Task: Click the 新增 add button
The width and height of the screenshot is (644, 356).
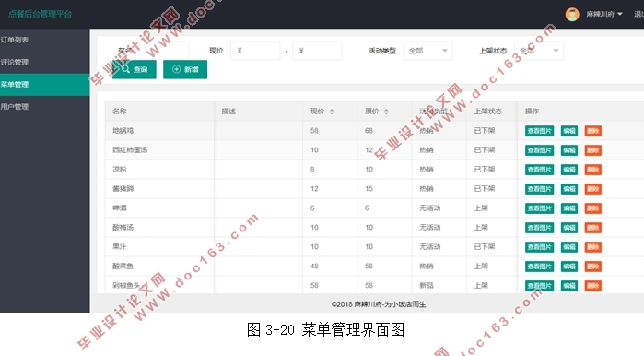Action: click(x=185, y=69)
